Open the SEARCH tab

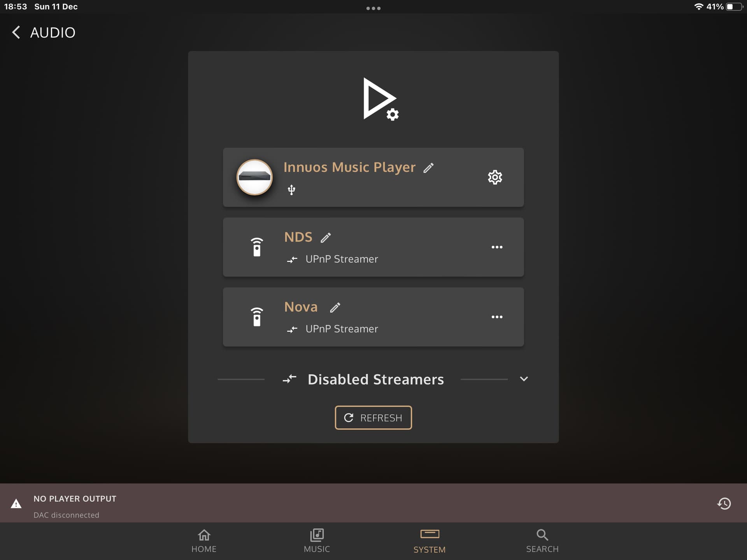click(x=542, y=541)
